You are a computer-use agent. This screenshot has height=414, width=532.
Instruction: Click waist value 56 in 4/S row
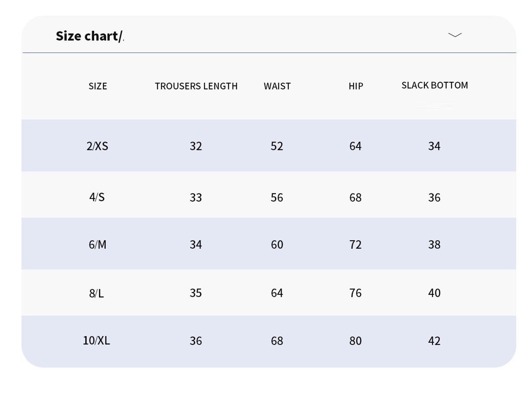[x=277, y=198]
